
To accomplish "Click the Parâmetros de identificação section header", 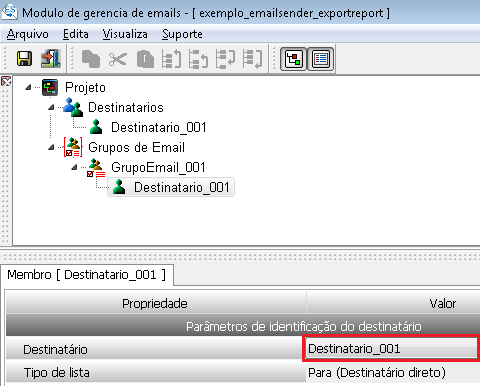I will (x=243, y=326).
